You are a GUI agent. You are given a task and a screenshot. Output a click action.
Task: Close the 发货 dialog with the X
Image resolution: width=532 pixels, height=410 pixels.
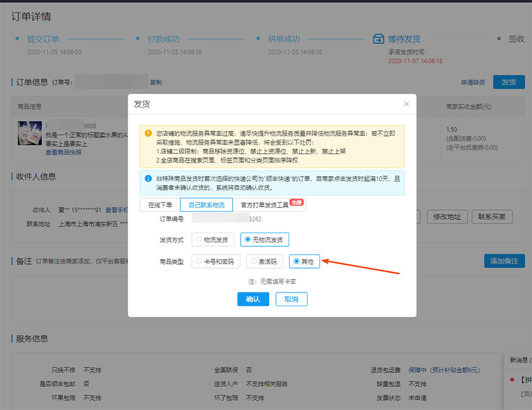406,104
